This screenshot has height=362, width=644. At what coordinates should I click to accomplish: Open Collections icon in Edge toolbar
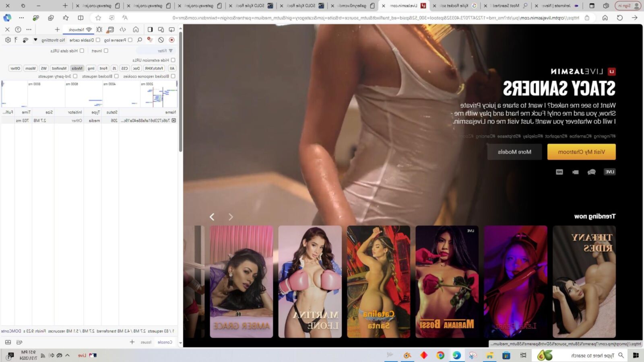pos(51,18)
